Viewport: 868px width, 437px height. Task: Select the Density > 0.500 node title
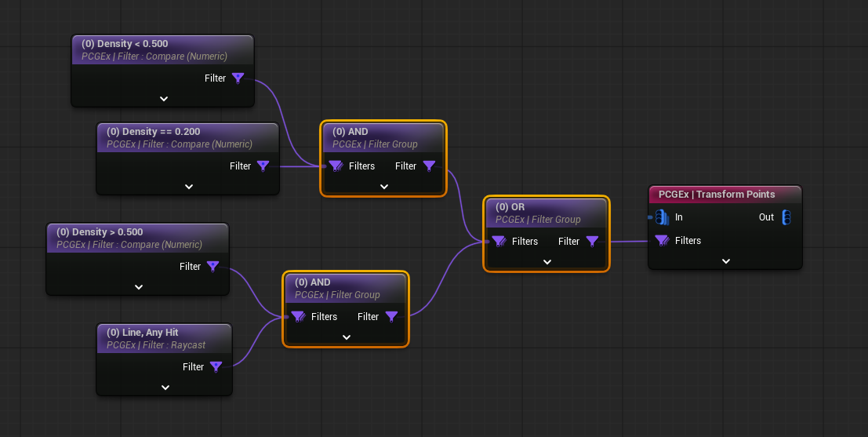pos(137,238)
